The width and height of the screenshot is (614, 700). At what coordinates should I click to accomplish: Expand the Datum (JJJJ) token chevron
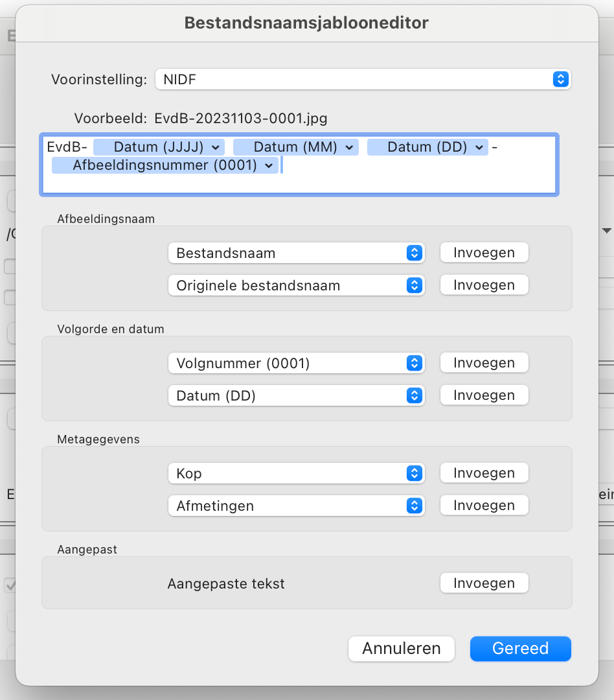pos(216,147)
